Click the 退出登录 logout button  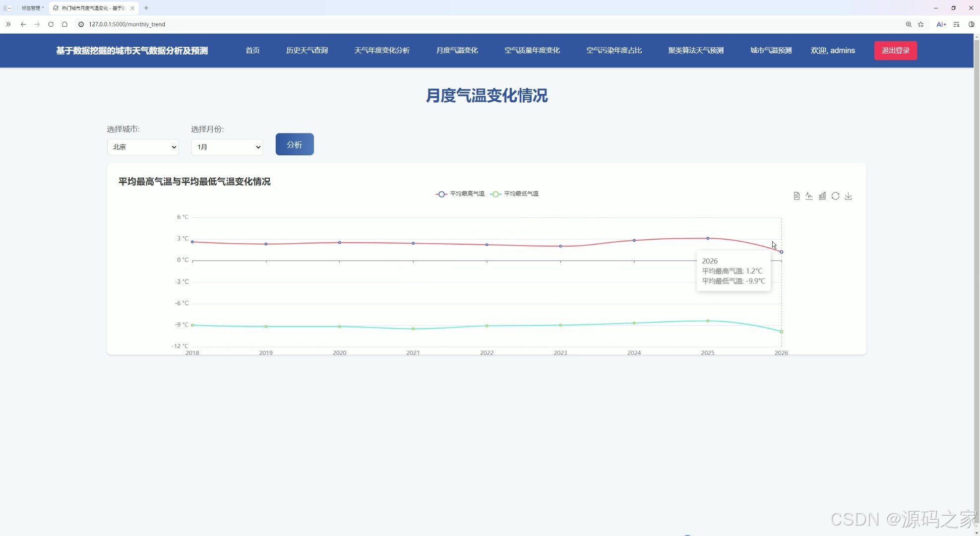coord(895,51)
